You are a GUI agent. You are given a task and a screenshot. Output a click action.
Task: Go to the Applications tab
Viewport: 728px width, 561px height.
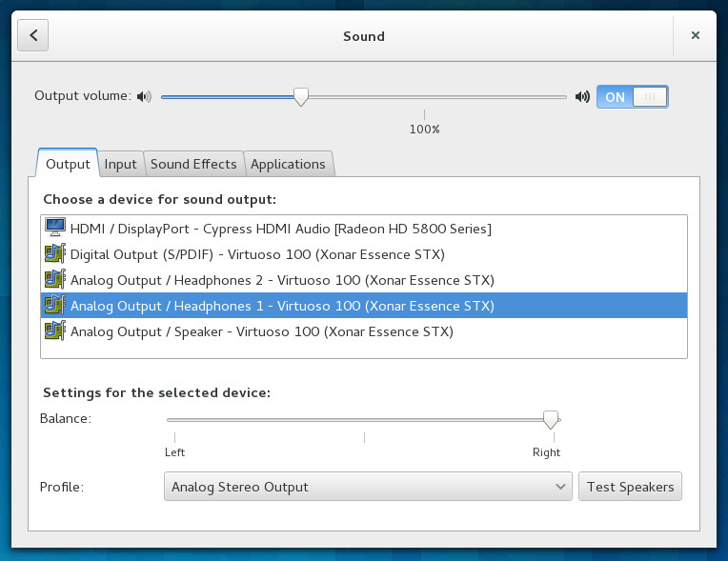click(288, 164)
